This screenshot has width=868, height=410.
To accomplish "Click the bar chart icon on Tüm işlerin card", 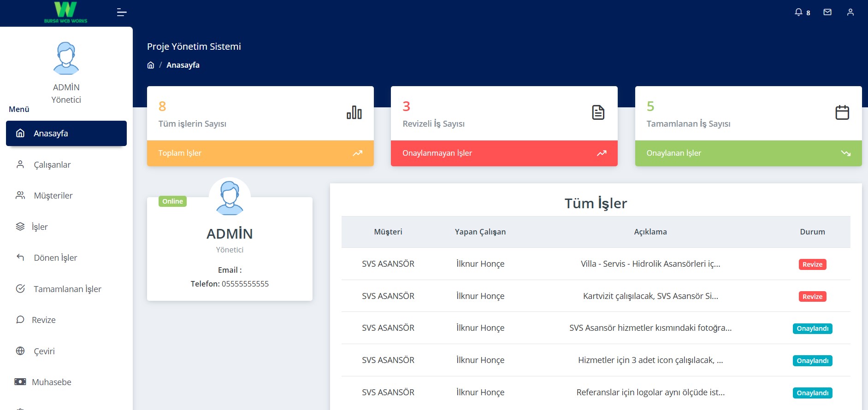I will (354, 112).
